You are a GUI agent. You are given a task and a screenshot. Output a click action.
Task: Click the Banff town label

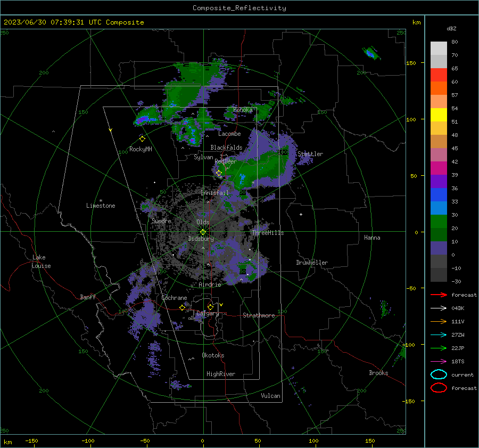click(88, 297)
